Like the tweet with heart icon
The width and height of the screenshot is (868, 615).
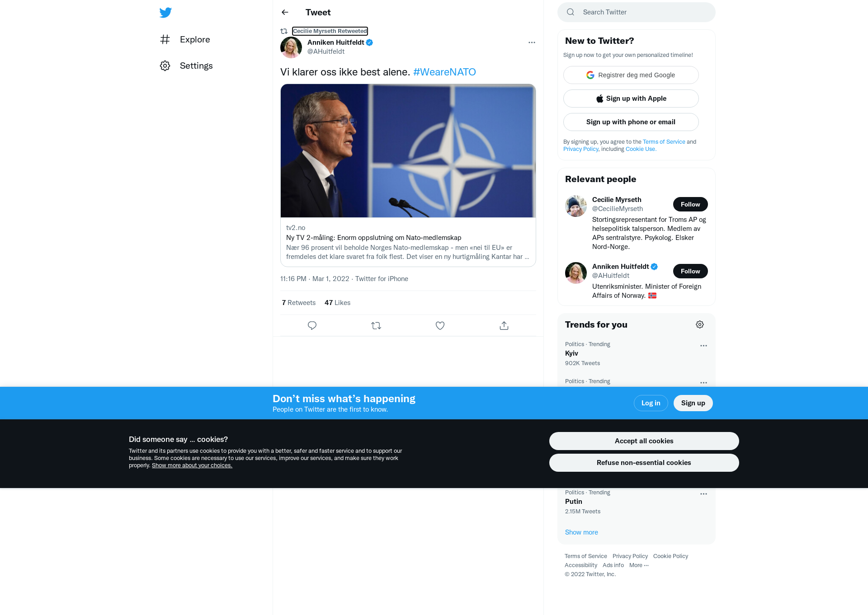pyautogui.click(x=440, y=325)
